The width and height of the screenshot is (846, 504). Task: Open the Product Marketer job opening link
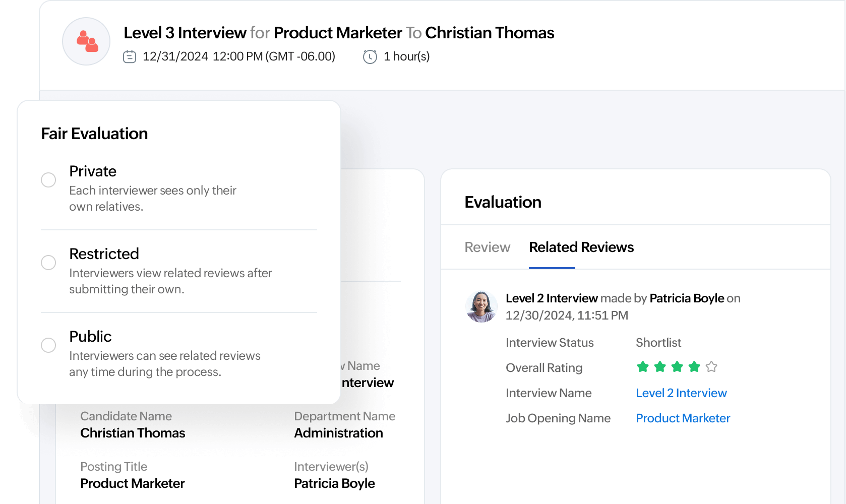(x=683, y=418)
